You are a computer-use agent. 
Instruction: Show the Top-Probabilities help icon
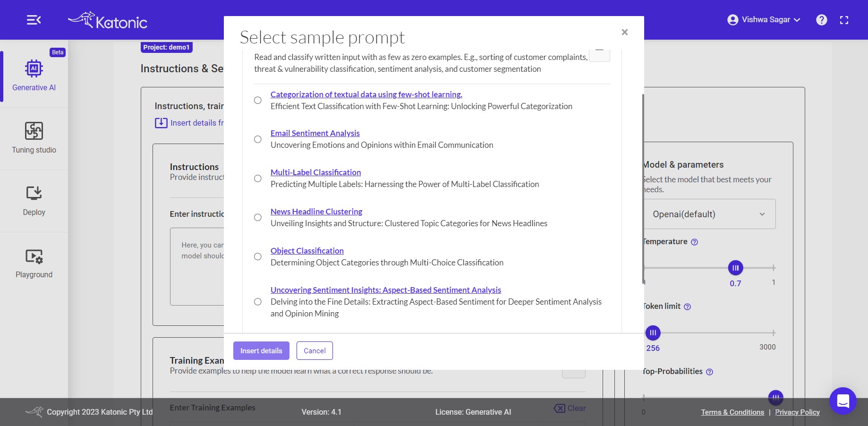click(x=709, y=372)
